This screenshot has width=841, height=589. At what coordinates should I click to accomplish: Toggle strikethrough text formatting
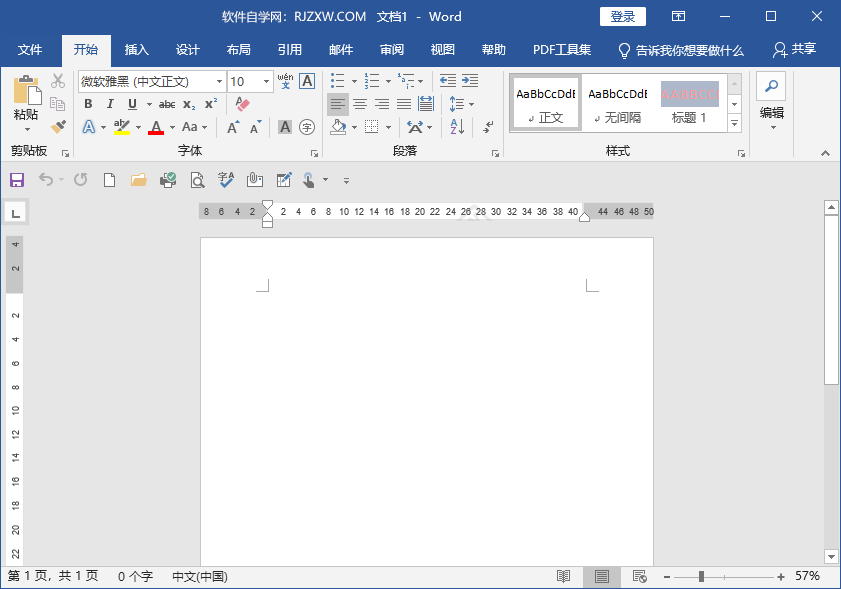pos(167,104)
